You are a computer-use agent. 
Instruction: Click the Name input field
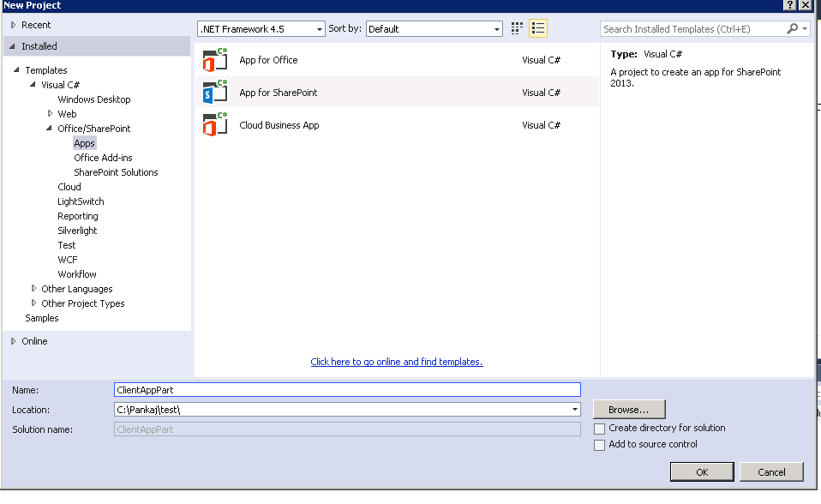pos(347,390)
